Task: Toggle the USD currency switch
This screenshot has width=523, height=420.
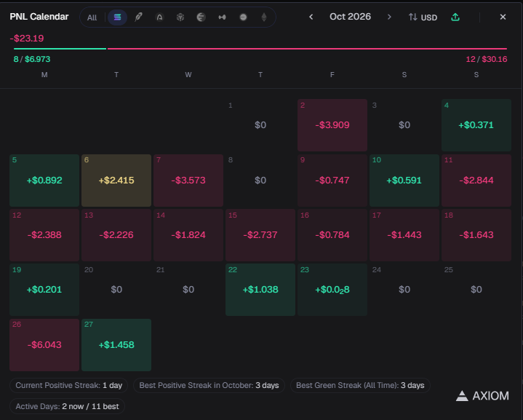Action: click(x=423, y=17)
